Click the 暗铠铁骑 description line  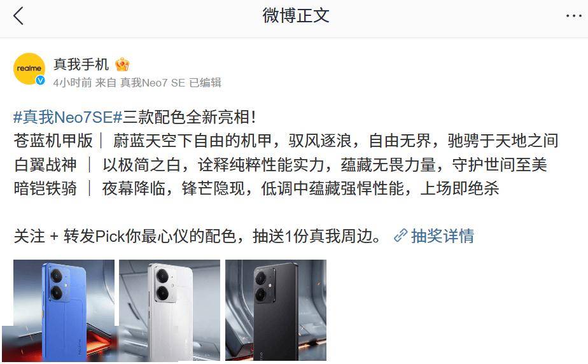[x=256, y=188]
